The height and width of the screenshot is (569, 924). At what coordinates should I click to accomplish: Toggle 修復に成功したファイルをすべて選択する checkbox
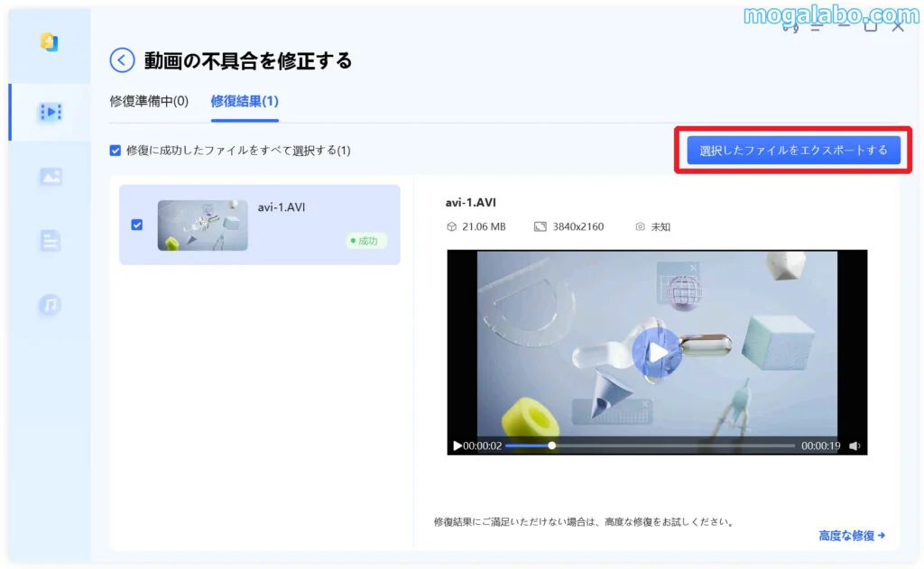pos(115,151)
